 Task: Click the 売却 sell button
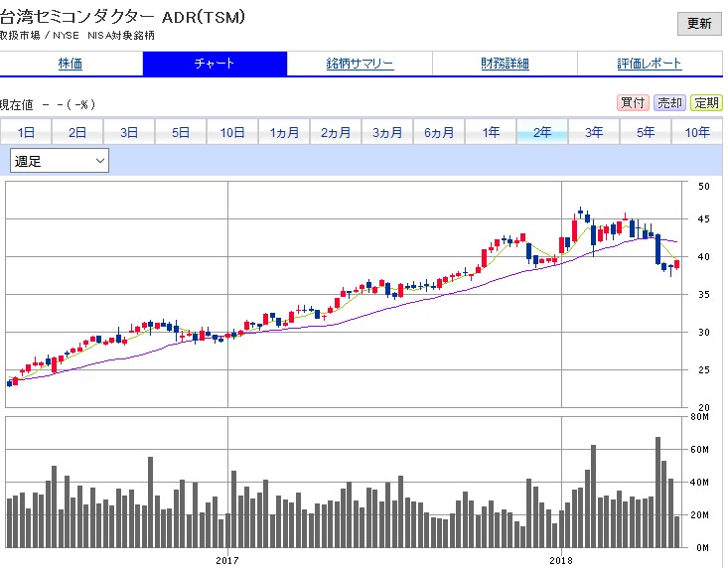pos(669,103)
